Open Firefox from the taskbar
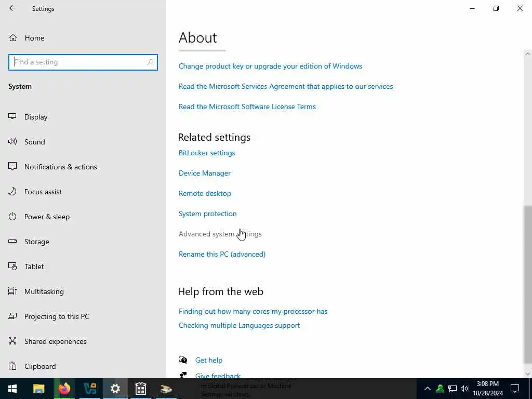This screenshot has height=399, width=532. click(64, 389)
